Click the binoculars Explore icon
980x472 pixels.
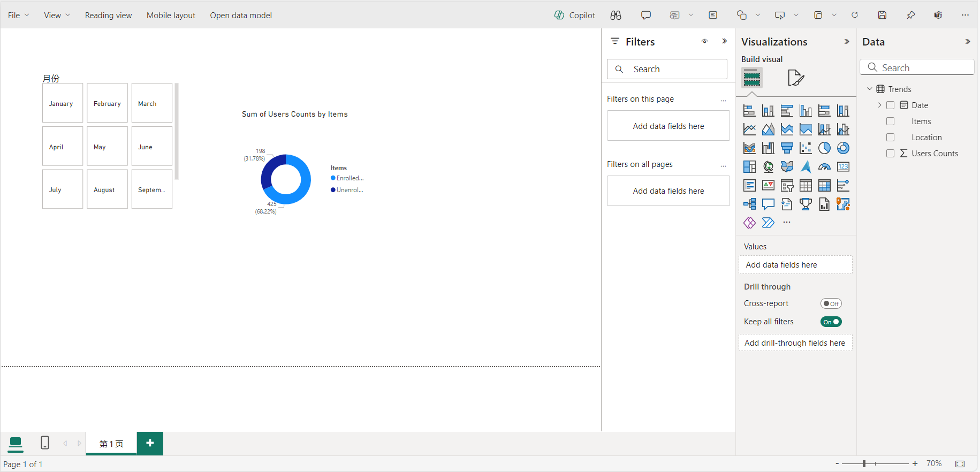click(x=616, y=15)
